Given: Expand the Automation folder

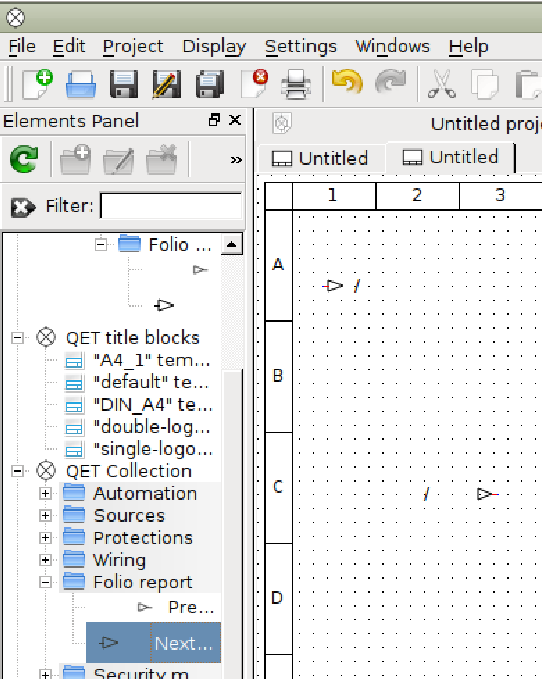Looking at the screenshot, I should (45, 493).
